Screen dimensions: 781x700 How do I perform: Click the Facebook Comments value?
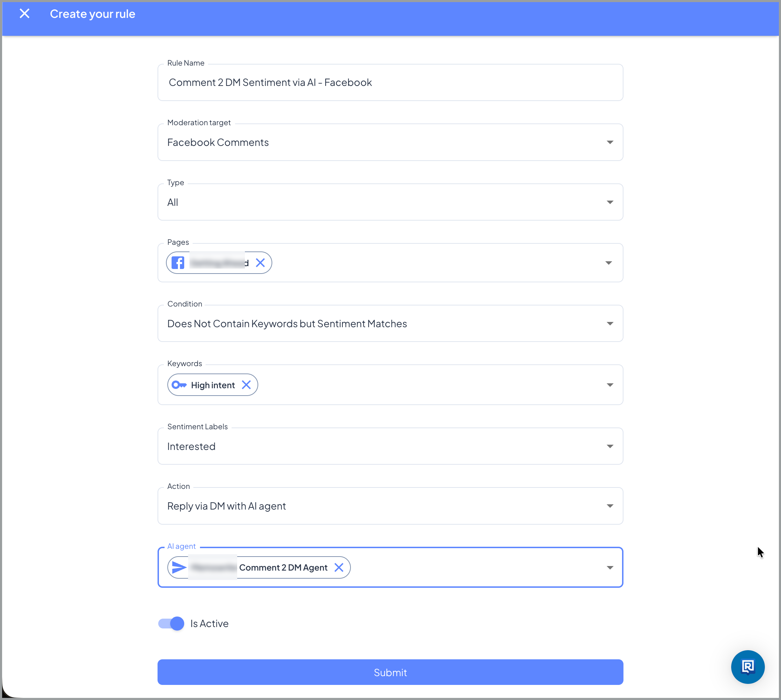tap(218, 143)
